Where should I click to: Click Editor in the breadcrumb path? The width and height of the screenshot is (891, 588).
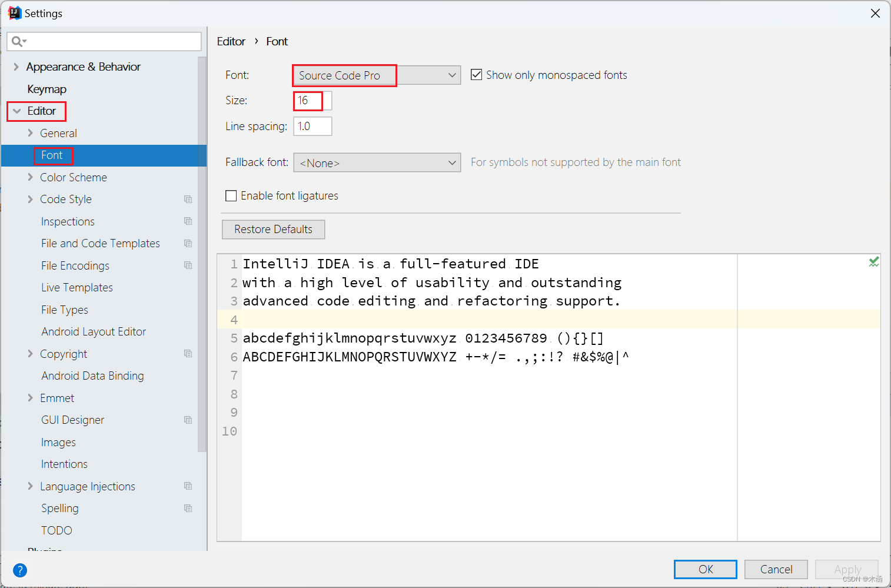pyautogui.click(x=231, y=41)
